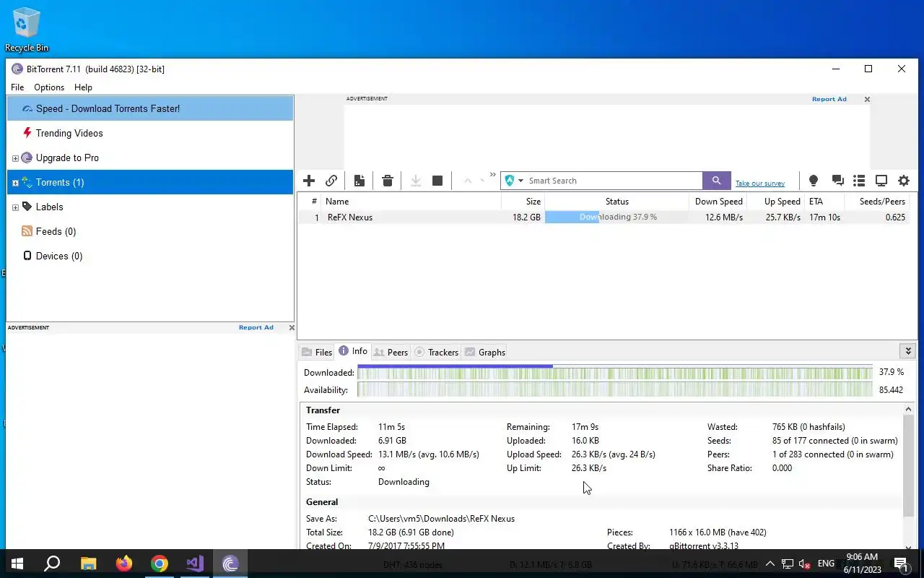Screen dimensions: 924x578
Task: Close the top advertisement banner
Action: point(867,99)
